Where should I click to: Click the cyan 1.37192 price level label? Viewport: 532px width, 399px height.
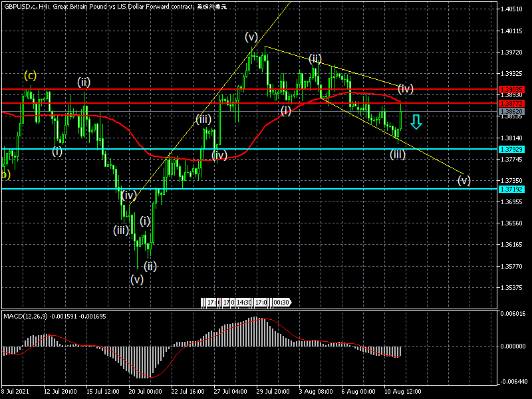pyautogui.click(x=511, y=189)
